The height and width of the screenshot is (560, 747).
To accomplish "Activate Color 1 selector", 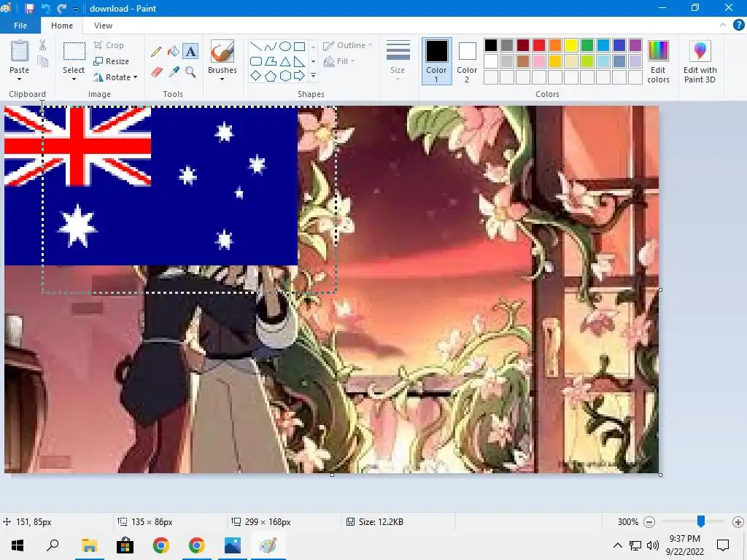I will coord(436,61).
